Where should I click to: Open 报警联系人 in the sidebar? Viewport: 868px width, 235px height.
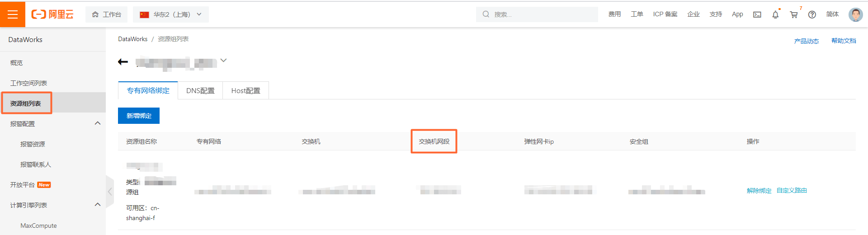36,164
